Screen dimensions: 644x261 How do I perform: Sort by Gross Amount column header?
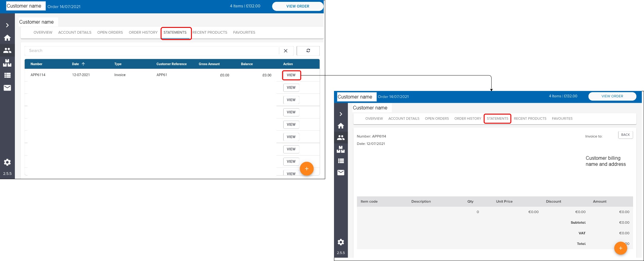(209, 64)
